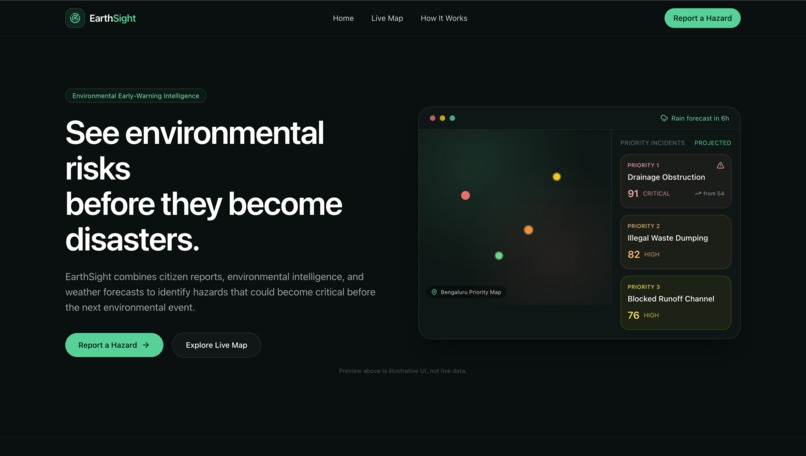The height and width of the screenshot is (456, 806).
Task: Click the 82 high score
Action: (x=633, y=254)
